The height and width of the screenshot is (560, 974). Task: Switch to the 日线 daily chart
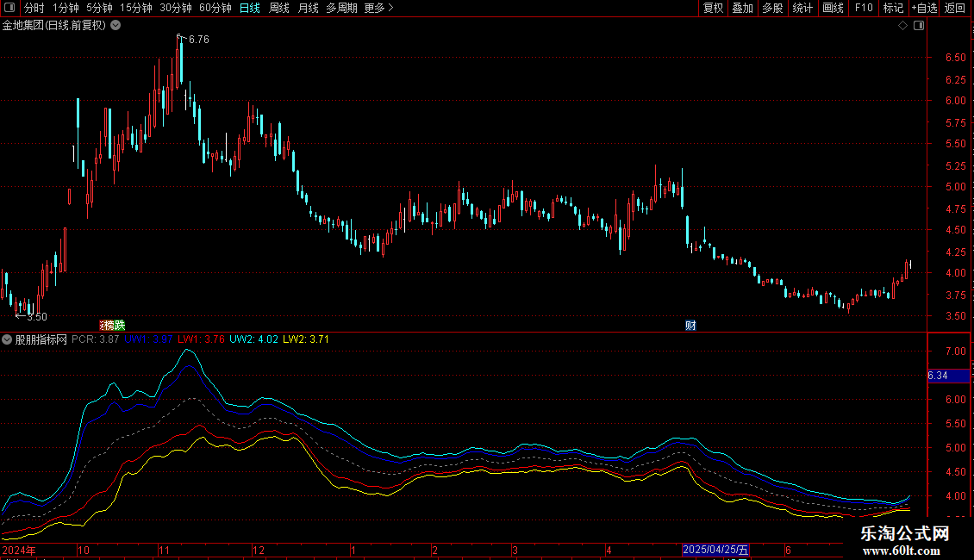pyautogui.click(x=250, y=8)
